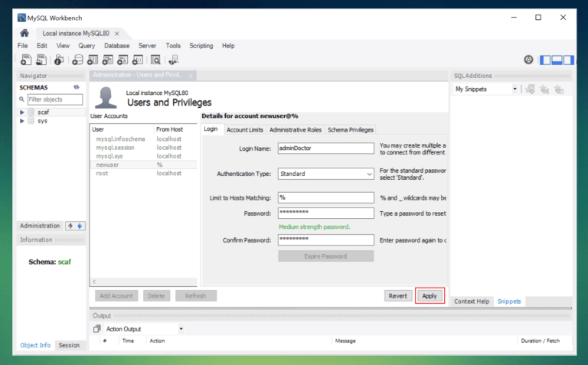Expand the scaf schema tree node
588x365 pixels.
pyautogui.click(x=22, y=112)
